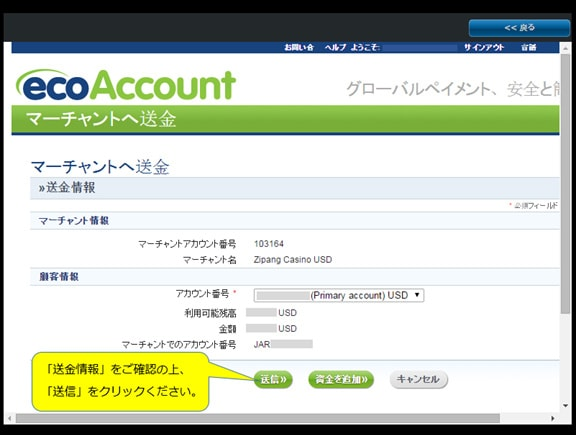Click the scroll up arrow

[x=565, y=48]
